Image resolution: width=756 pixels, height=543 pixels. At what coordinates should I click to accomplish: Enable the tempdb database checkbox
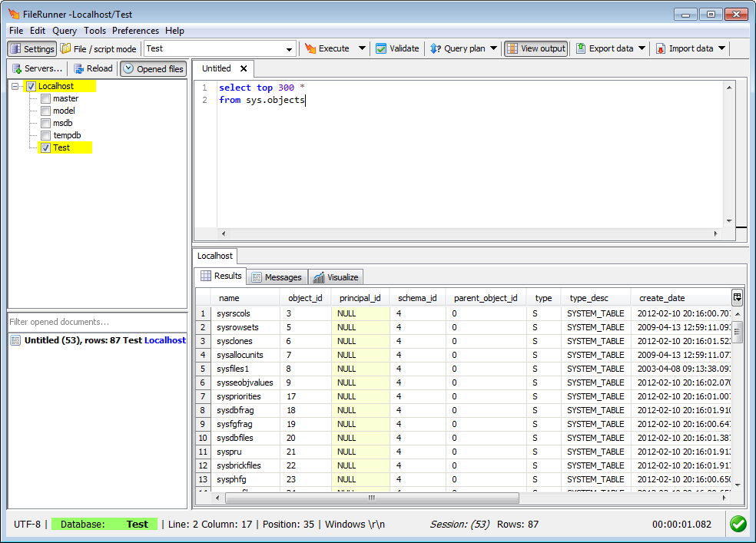(46, 136)
